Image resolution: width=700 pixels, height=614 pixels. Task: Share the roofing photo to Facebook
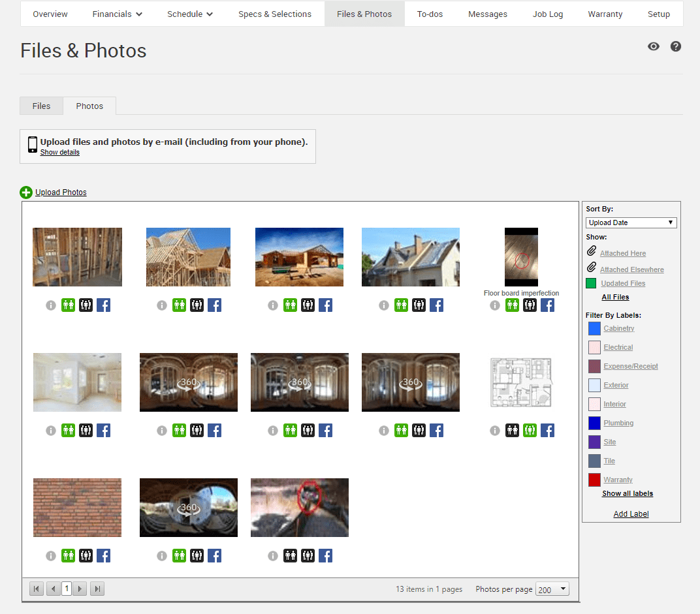point(436,305)
